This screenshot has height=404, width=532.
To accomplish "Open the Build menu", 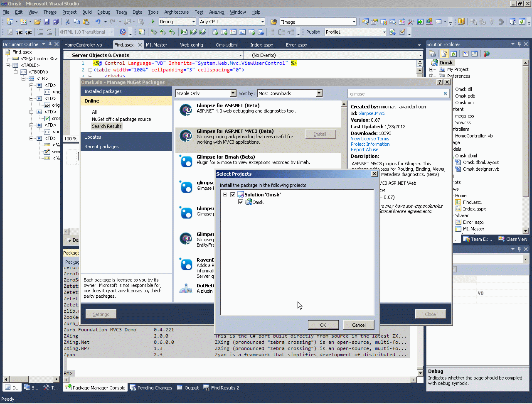I will coord(87,12).
